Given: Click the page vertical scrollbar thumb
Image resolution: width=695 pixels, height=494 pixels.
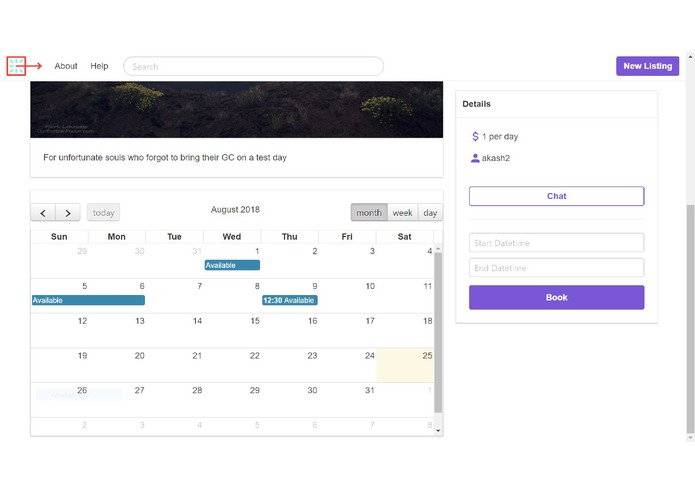Looking at the screenshot, I should click(x=690, y=319).
